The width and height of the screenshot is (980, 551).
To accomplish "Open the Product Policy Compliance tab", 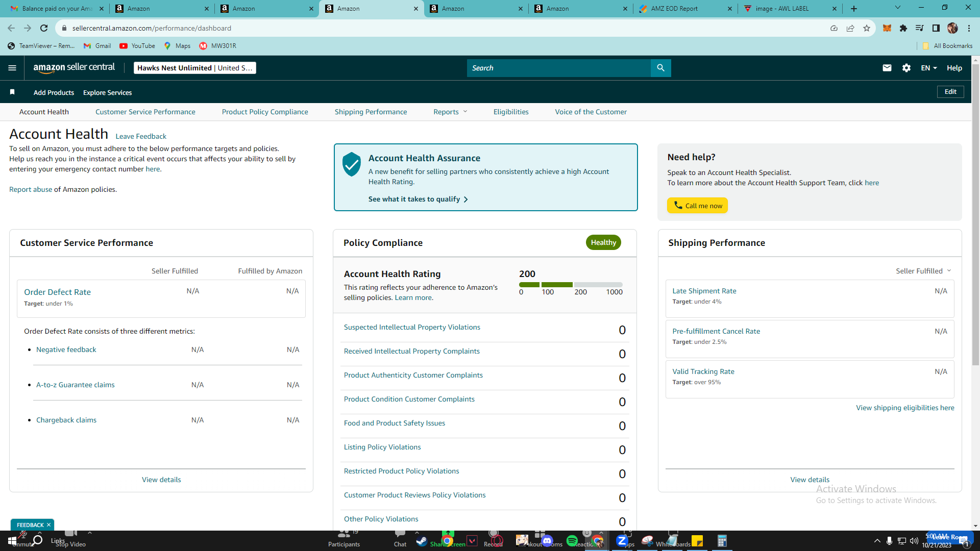I will pos(265,112).
